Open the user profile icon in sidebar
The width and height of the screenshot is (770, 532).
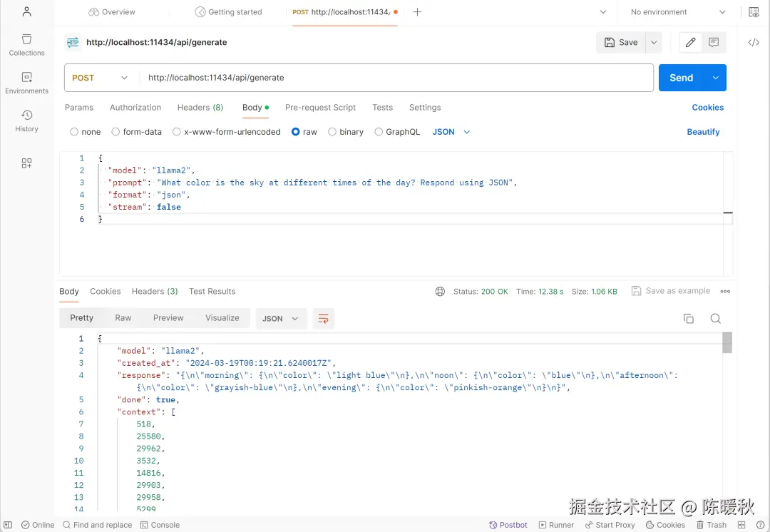[26, 12]
